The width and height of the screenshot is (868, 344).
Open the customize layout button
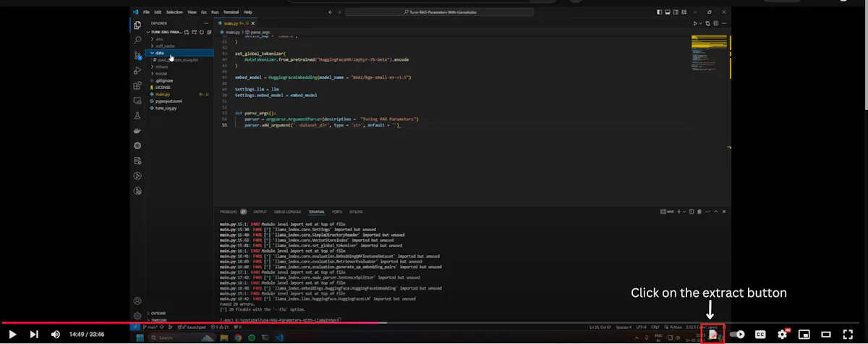point(683,12)
